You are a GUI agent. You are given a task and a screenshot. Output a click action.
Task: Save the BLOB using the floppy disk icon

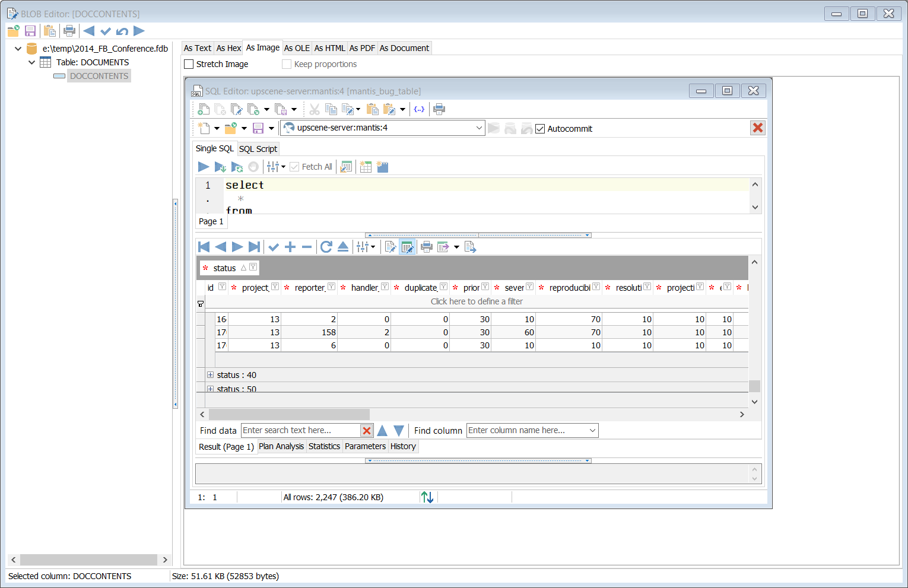click(30, 31)
